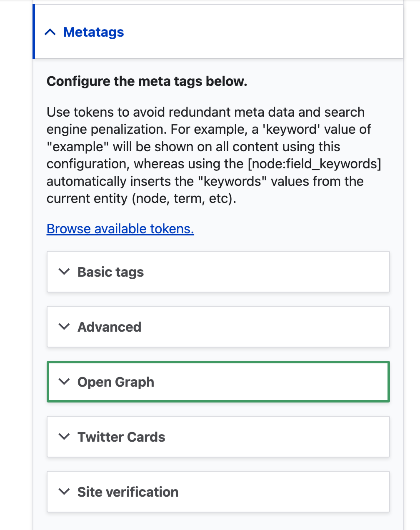Click the green-bordered Open Graph container
Screen dimensions: 420x530
pyautogui.click(x=218, y=382)
